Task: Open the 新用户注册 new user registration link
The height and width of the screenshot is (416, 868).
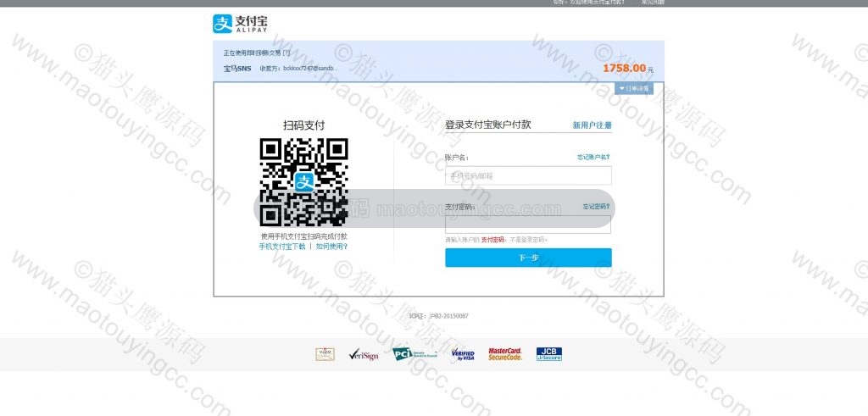Action: pyautogui.click(x=592, y=125)
